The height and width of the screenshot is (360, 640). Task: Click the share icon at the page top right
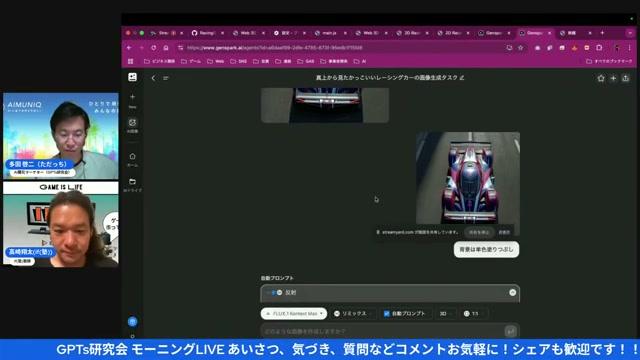tap(626, 78)
